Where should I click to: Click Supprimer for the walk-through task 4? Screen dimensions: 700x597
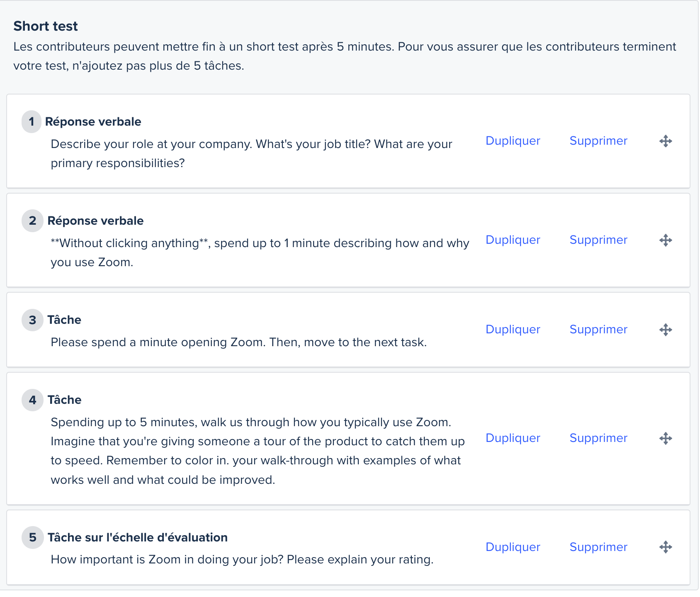coord(598,438)
